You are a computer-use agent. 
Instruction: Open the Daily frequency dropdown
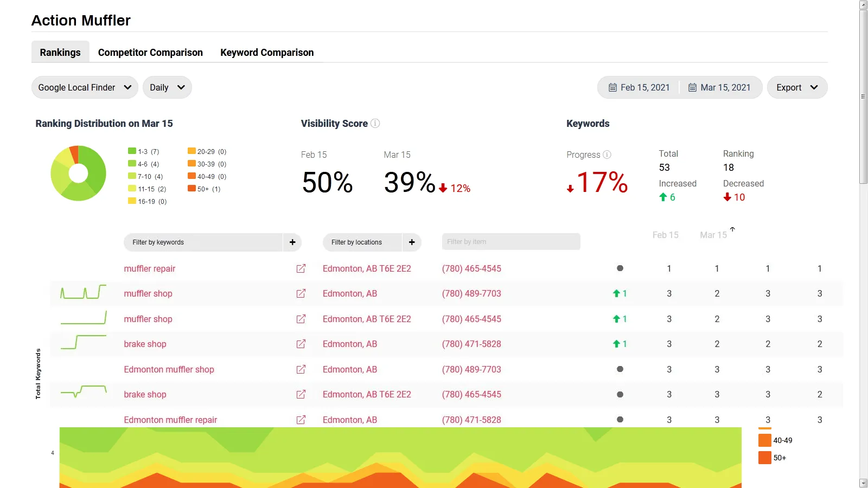click(x=167, y=87)
